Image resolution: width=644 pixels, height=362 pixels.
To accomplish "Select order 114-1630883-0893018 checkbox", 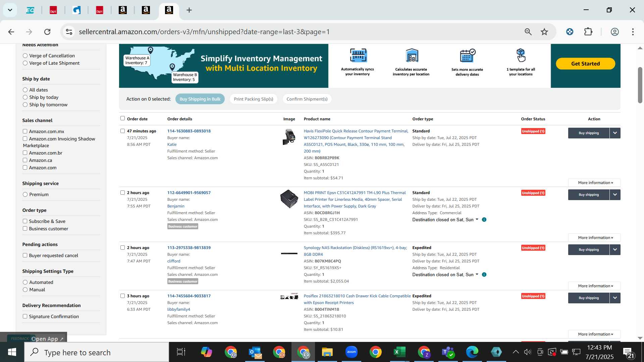I will pos(122,131).
